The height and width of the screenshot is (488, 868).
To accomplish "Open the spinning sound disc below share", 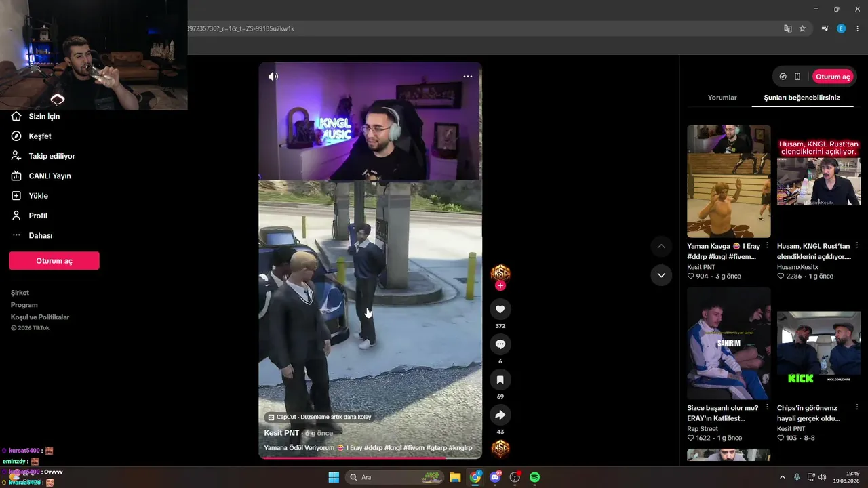I will [x=500, y=449].
